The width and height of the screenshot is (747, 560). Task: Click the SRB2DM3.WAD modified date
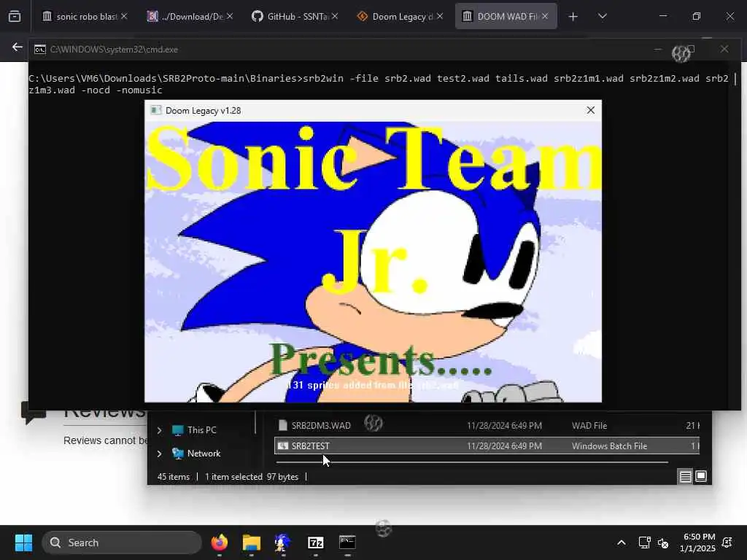(x=504, y=426)
